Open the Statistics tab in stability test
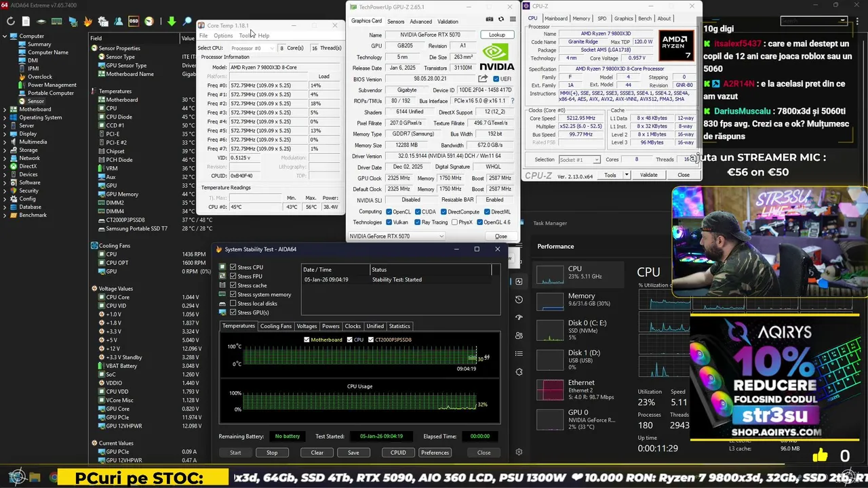Image resolution: width=868 pixels, height=488 pixels. tap(399, 326)
